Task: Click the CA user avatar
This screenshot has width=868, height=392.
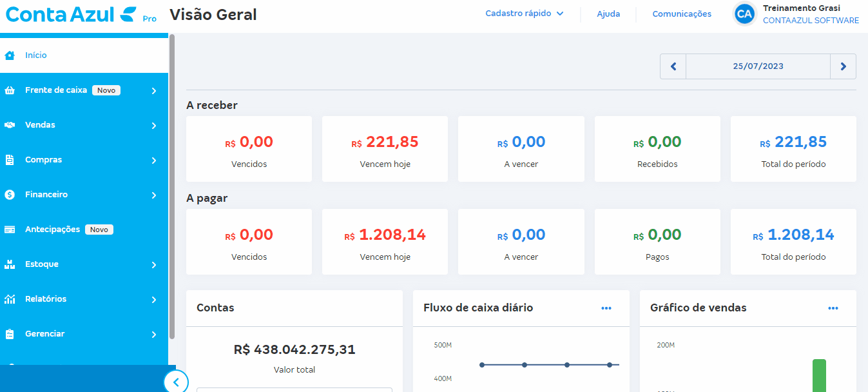Action: [745, 14]
